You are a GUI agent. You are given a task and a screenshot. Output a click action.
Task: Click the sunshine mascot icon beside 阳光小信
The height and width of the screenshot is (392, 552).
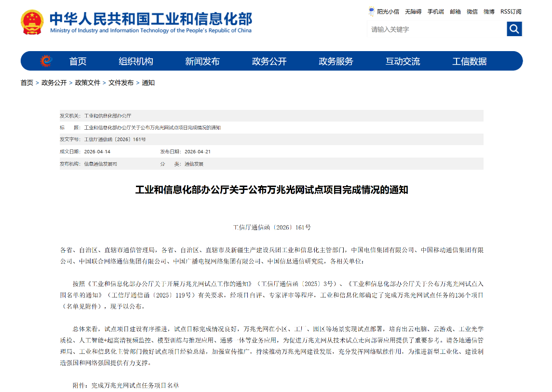(371, 11)
